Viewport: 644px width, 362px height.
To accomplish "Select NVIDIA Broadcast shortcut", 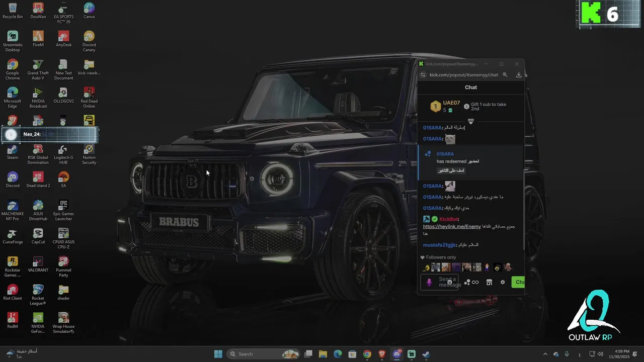I will coord(38,98).
